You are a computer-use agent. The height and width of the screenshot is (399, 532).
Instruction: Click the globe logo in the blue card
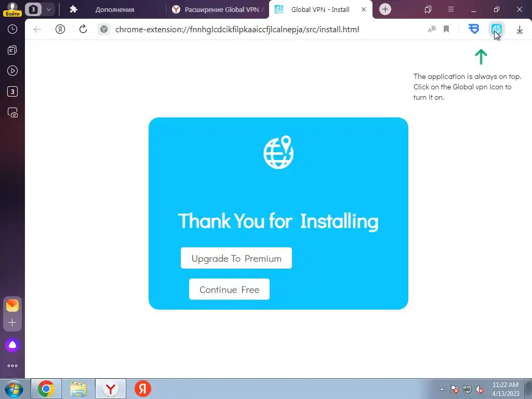[x=278, y=152]
